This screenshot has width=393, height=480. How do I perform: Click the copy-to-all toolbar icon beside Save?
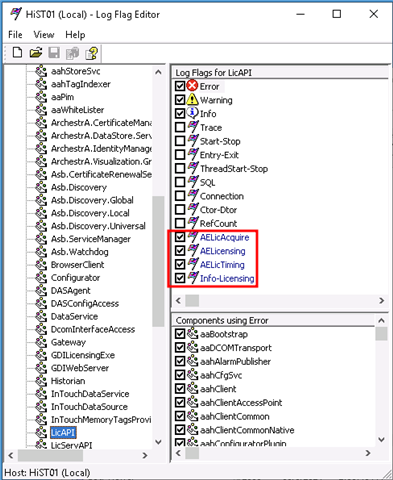[x=72, y=53]
